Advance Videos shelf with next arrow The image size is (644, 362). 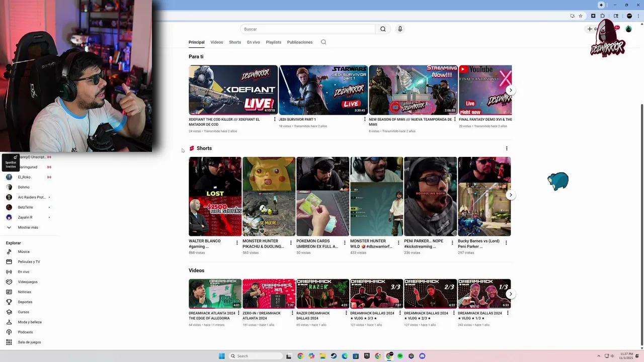[x=510, y=294]
